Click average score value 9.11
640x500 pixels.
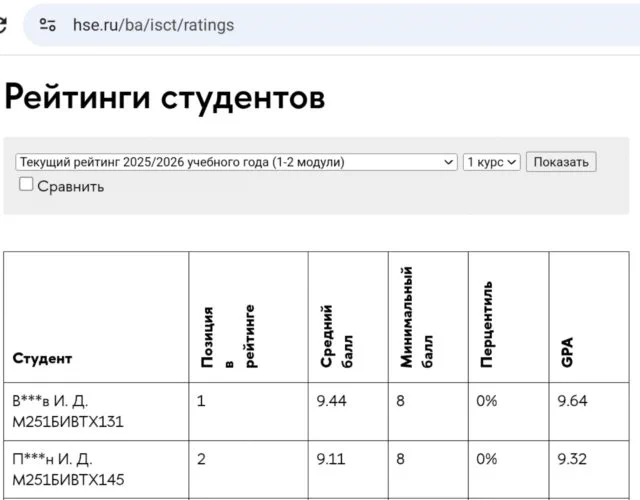331,459
